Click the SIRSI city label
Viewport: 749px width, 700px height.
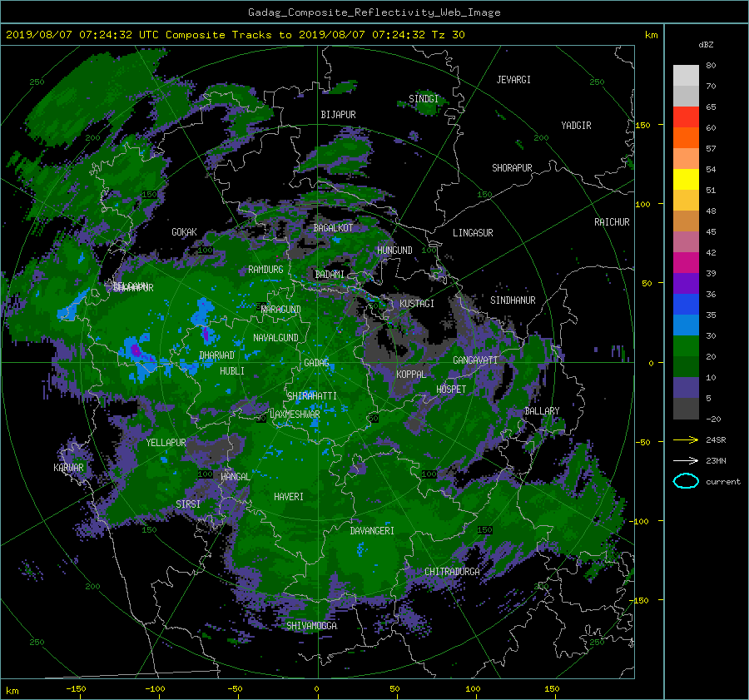188,504
